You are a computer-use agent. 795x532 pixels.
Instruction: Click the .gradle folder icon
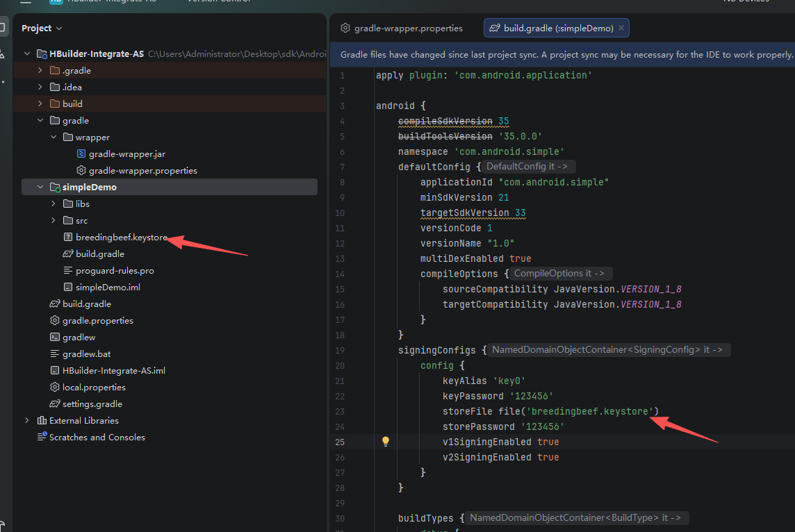click(55, 70)
